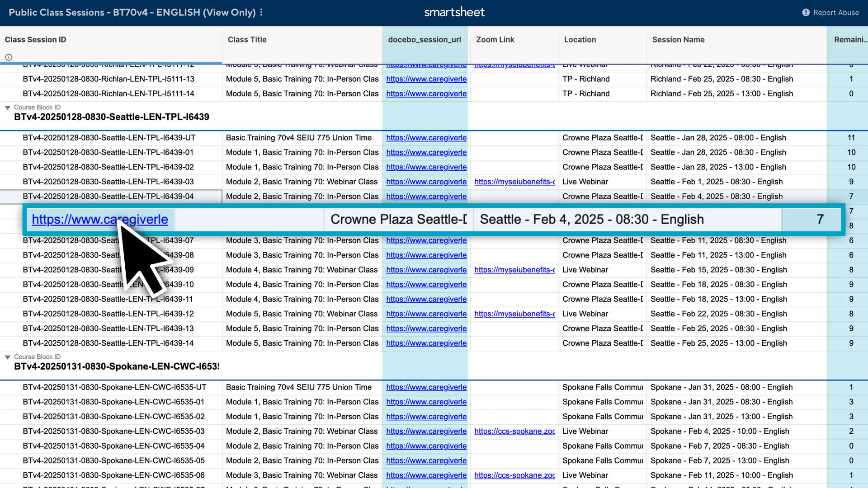Open the kebab menu next to sheet title
Screen dimensions: 868x488
[261, 13]
